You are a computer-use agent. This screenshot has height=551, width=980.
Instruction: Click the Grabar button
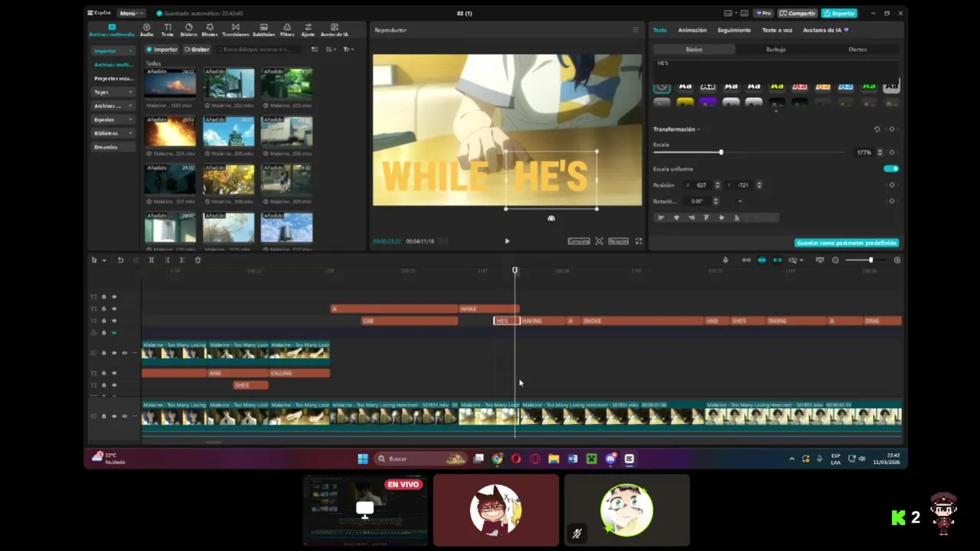197,50
